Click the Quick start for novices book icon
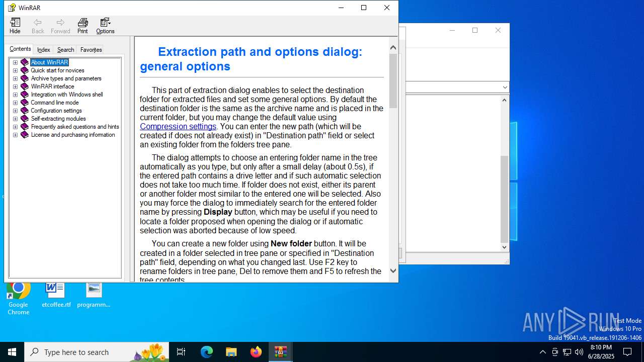The width and height of the screenshot is (644, 362). tap(25, 70)
